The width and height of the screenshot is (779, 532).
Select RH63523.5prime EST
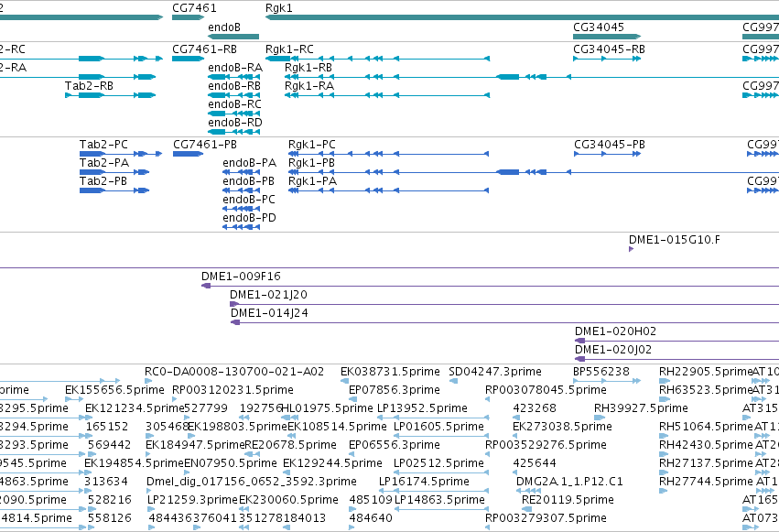[706, 390]
